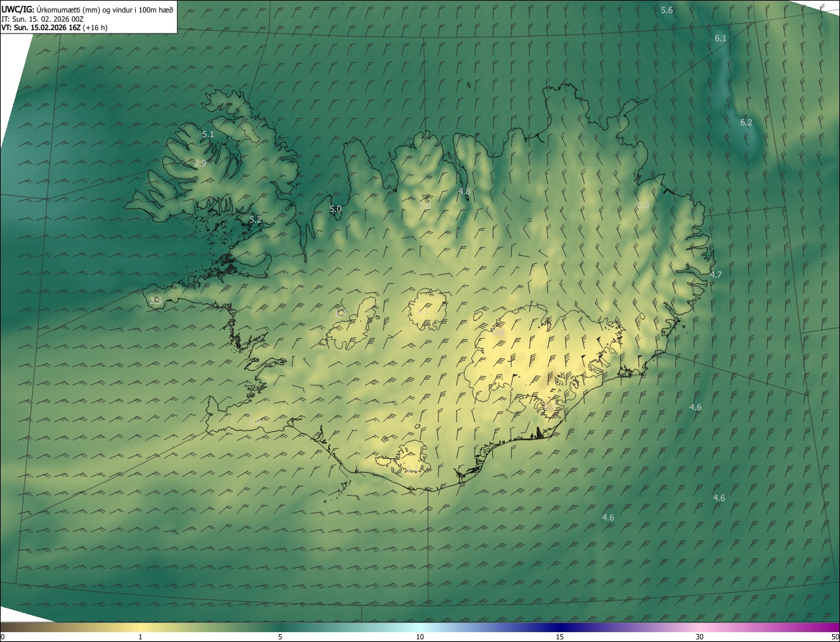This screenshot has height=642, width=840.
Task: Click the 5.6 value label on the map
Action: click(x=667, y=10)
